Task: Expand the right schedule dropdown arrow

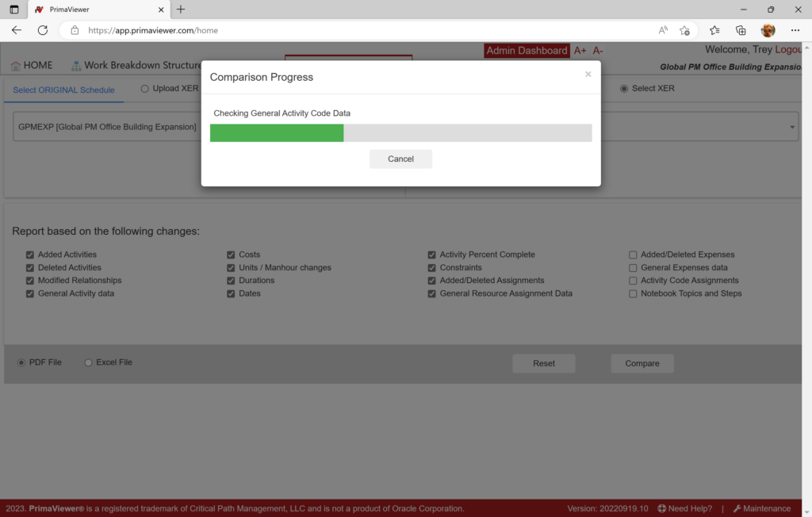Action: pyautogui.click(x=791, y=127)
